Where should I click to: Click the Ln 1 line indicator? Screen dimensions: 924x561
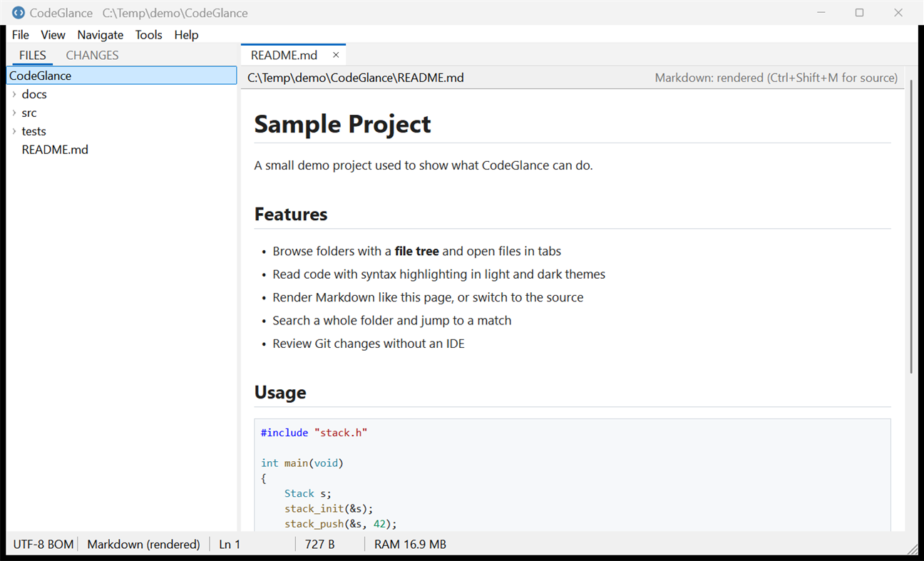(x=230, y=544)
